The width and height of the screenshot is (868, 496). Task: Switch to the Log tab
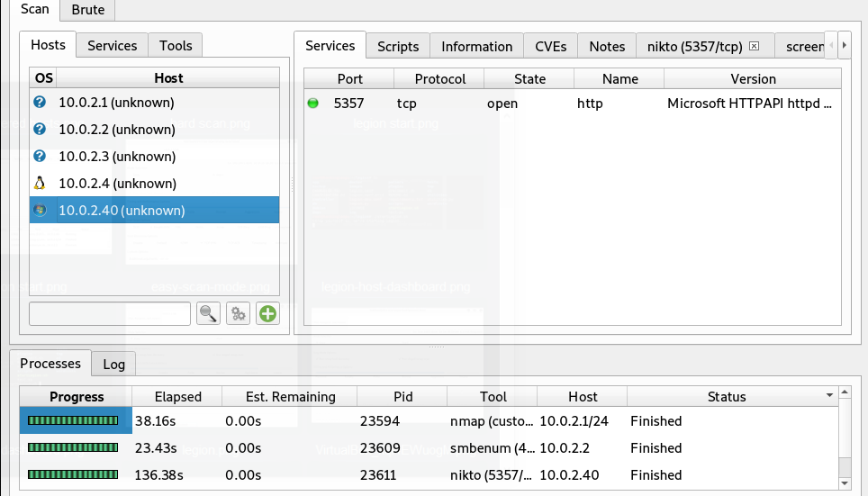(x=113, y=364)
